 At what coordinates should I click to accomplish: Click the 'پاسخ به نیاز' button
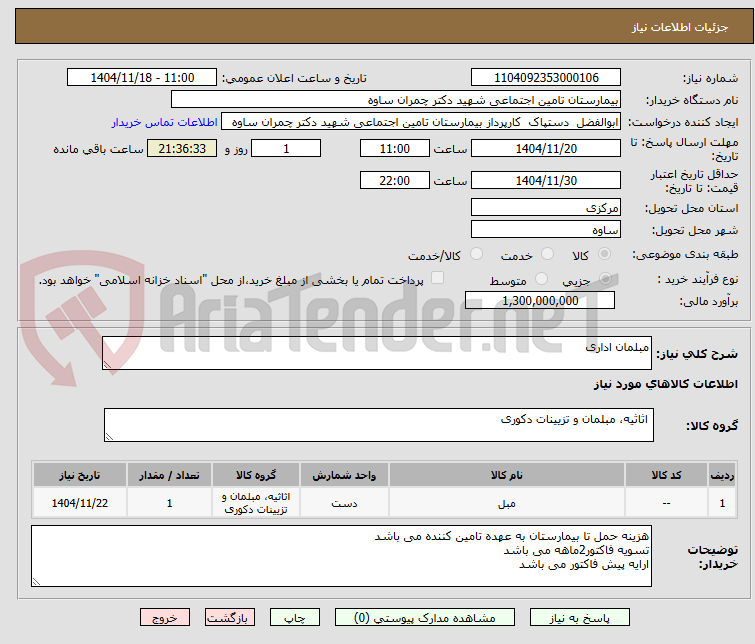[580, 618]
